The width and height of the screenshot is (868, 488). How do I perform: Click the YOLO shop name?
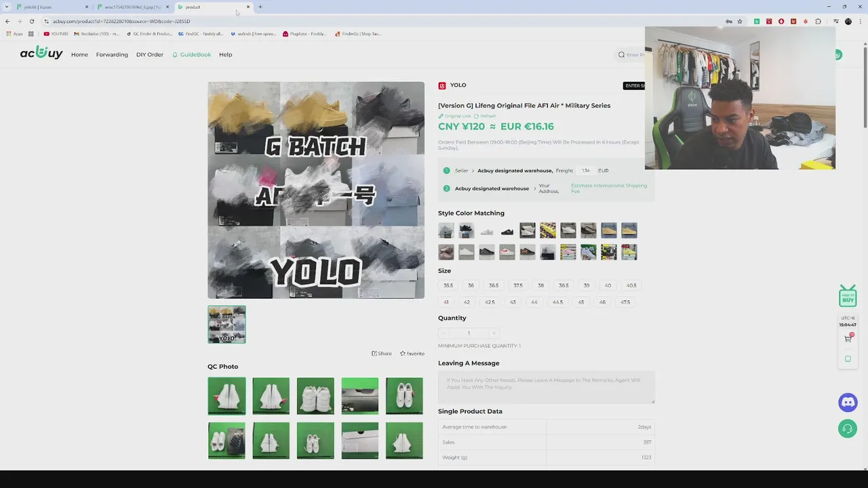pyautogui.click(x=458, y=85)
